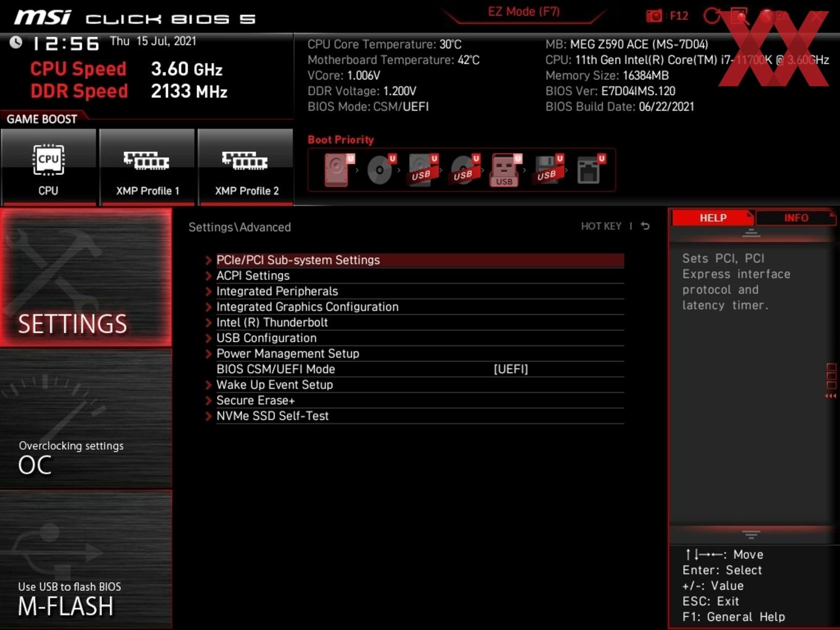Select the hard disk boot device icon
Image resolution: width=840 pixels, height=630 pixels.
337,170
